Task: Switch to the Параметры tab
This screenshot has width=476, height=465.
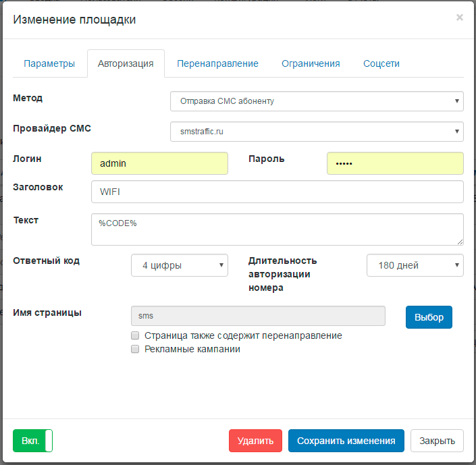Action: tap(49, 63)
